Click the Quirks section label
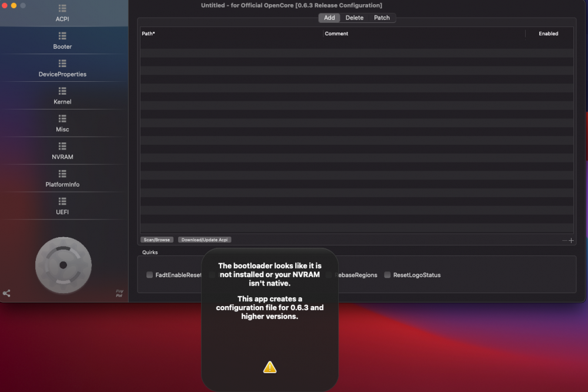588x392 pixels. click(150, 253)
